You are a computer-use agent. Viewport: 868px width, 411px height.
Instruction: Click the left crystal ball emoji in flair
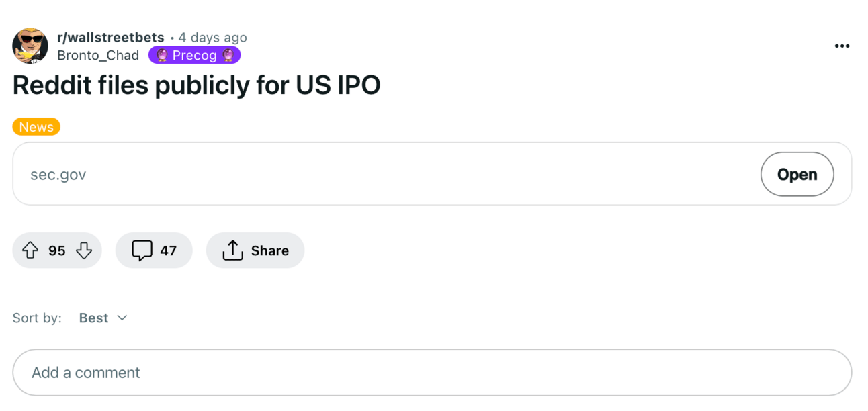(162, 56)
